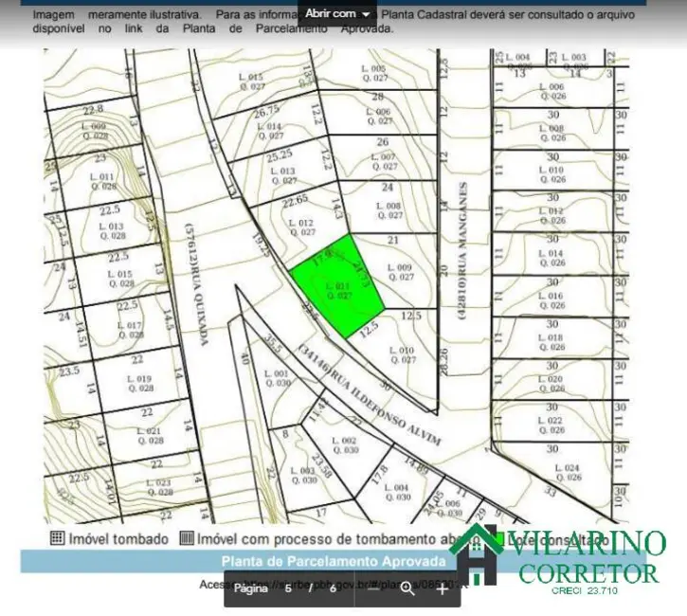Image resolution: width=687 pixels, height=616 pixels.
Task: Click the 'Imóvel com processo de tombamento' legend icon
Action: (186, 538)
